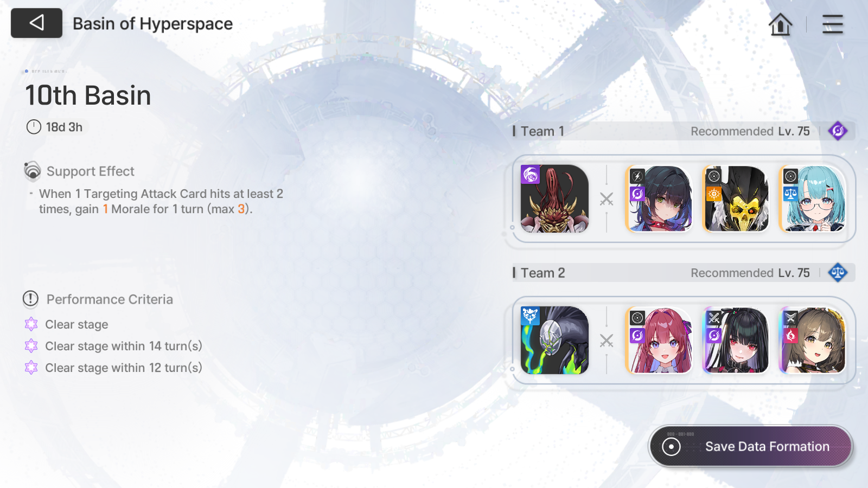The height and width of the screenshot is (488, 868).
Task: Select the black-haired red-eyed girl in Team 2
Action: 736,341
